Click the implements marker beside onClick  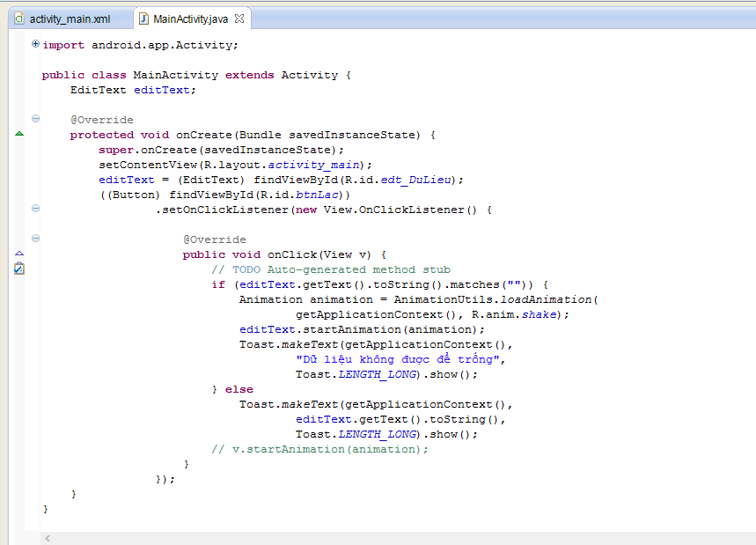[x=19, y=254]
